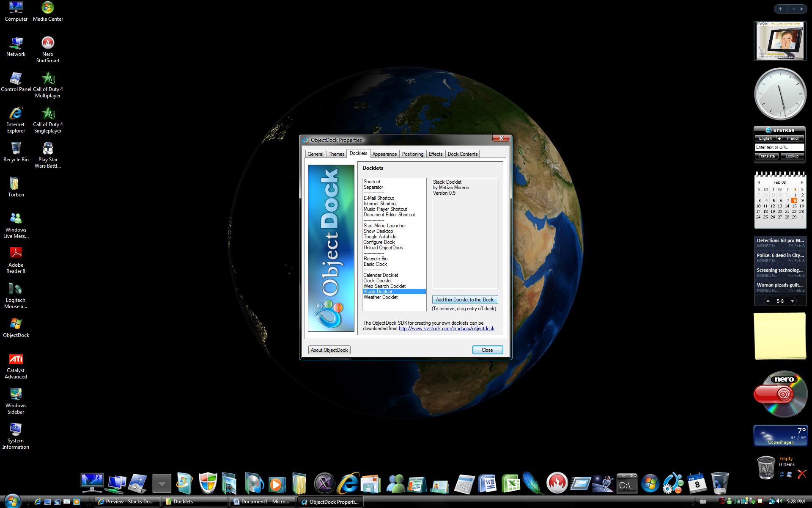Viewport: 812px width, 508px height.
Task: Click the Computer monitor icon in dock
Action: [x=92, y=483]
